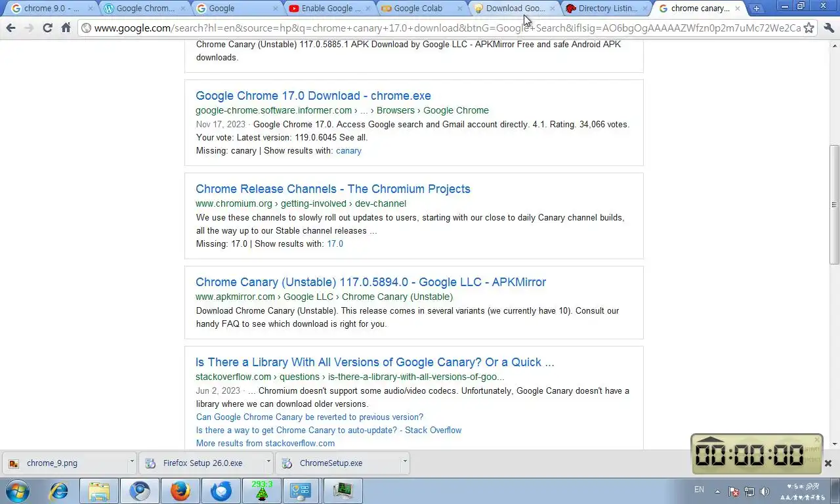The image size is (840, 504).
Task: Open "Chrome Canary (Unstable) 117.0.5894.0" APKMirror result
Action: coord(371,282)
